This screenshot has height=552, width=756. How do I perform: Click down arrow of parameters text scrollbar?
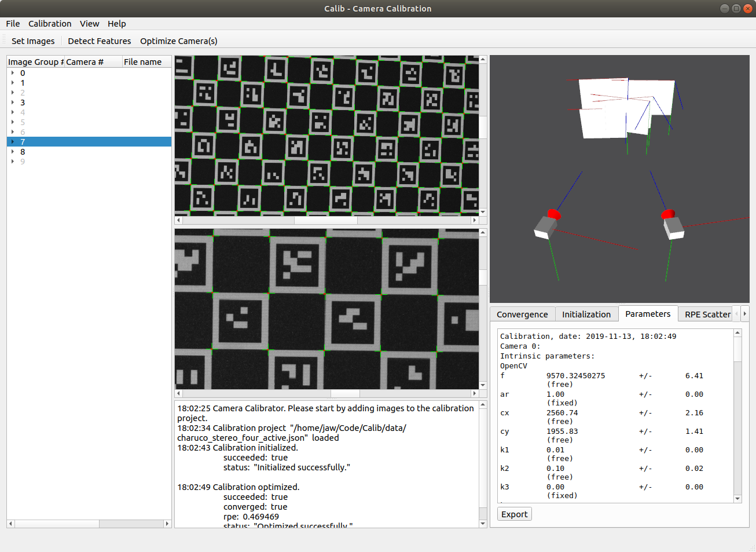click(737, 499)
